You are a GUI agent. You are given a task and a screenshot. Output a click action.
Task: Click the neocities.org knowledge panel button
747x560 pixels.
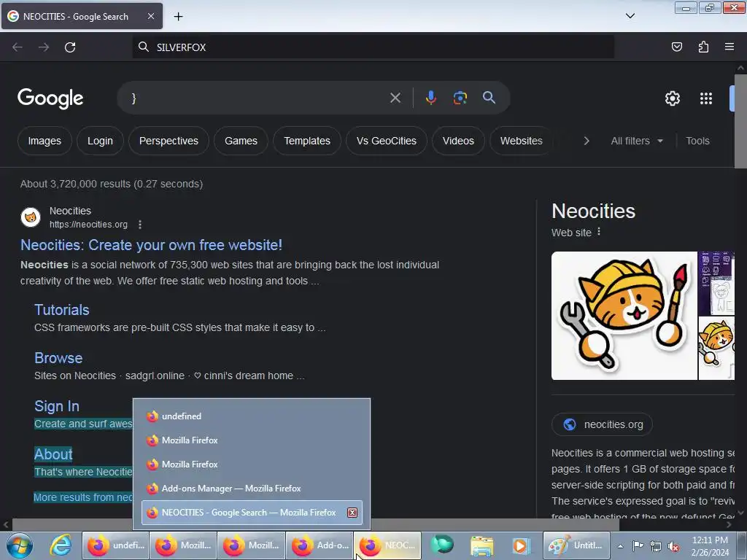pos(602,424)
